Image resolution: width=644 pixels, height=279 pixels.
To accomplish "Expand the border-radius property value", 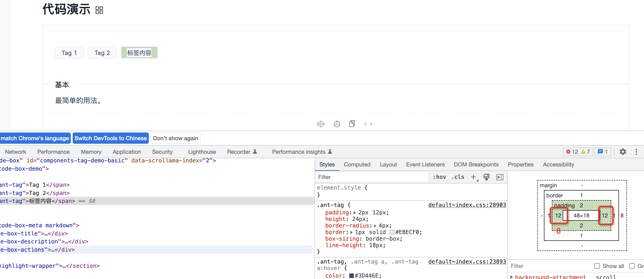I will [x=375, y=226].
